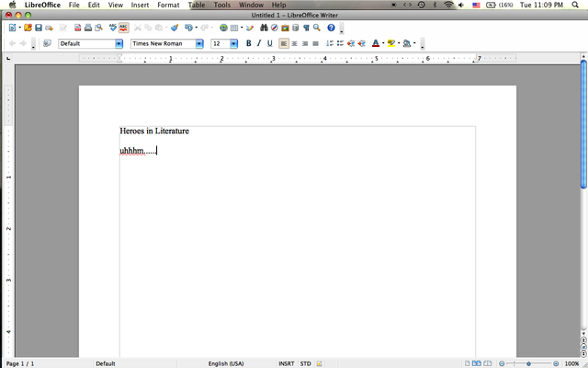Click the Table icon in the toolbar
Image resolution: width=588 pixels, height=368 pixels.
point(234,28)
